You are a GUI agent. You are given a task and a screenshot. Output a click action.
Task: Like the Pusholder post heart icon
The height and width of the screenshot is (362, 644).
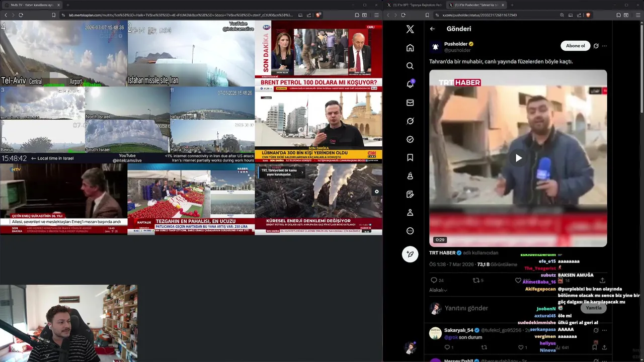tap(518, 280)
